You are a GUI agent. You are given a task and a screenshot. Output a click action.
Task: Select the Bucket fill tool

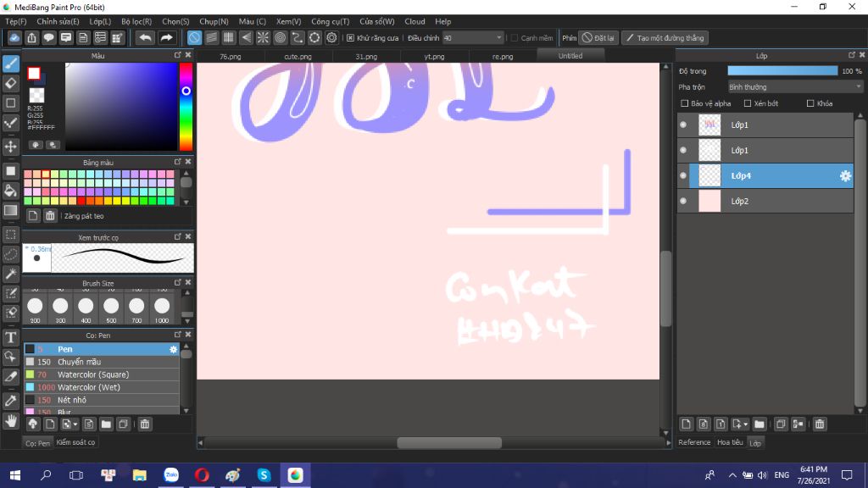(10, 191)
